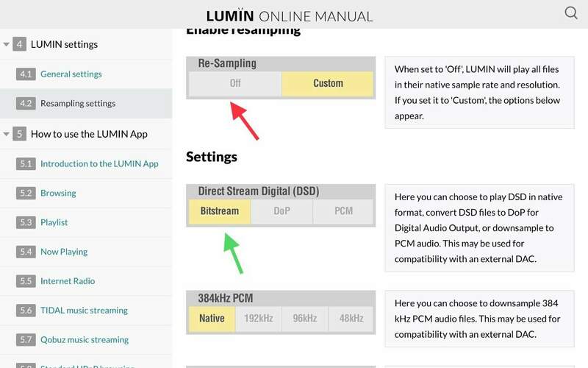Viewport: 588px width, 368px height.
Task: Click the 384 kHz downsample description box
Action: 479,319
